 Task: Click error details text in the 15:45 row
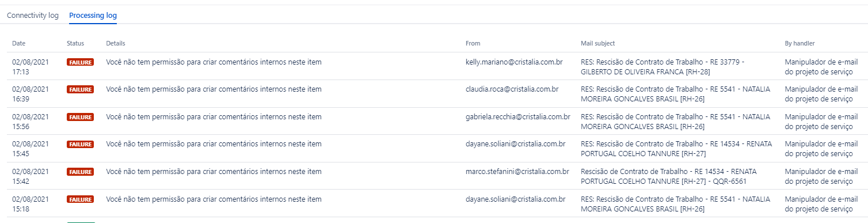click(214, 144)
